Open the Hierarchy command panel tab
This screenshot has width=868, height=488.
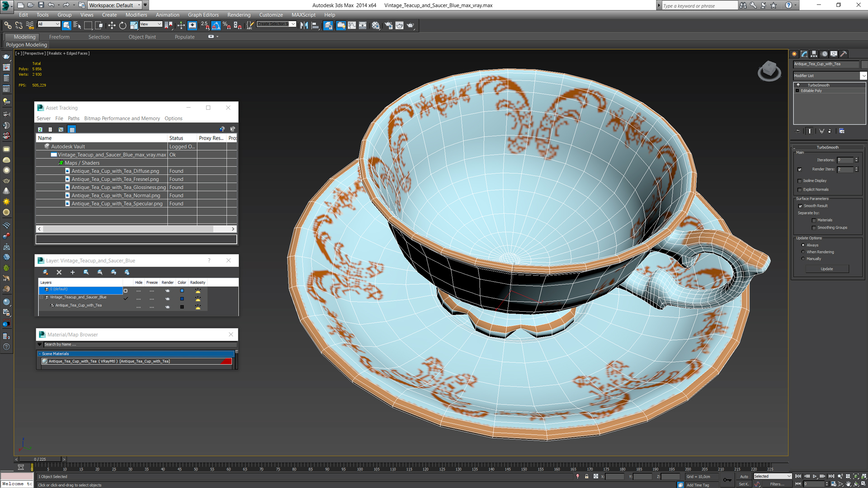tap(814, 54)
